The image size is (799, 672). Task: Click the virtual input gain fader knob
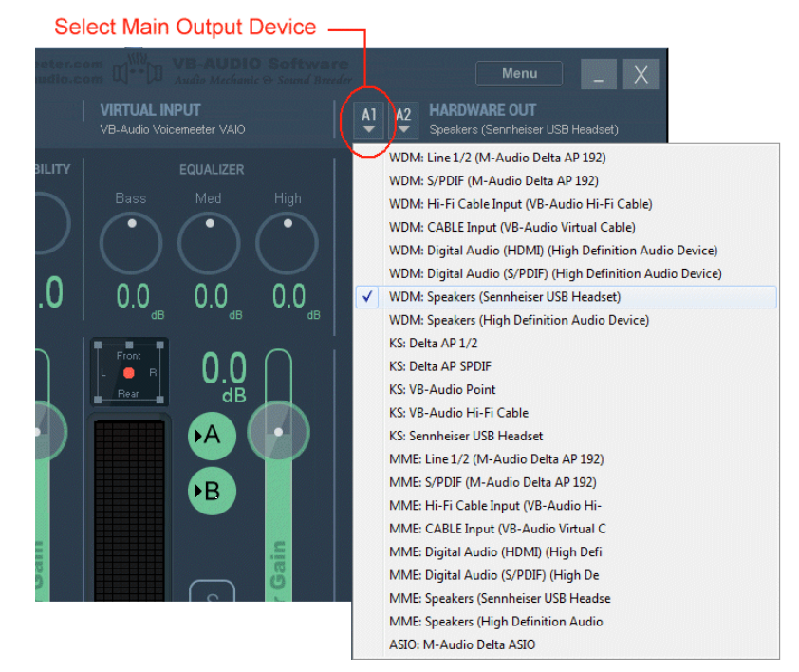pos(278,432)
